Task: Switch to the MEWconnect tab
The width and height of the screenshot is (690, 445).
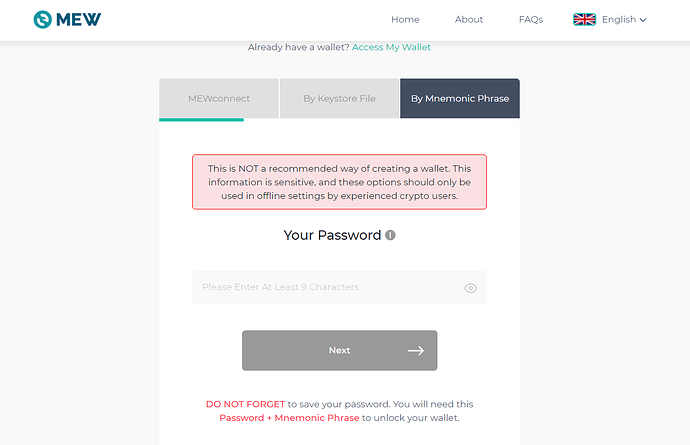Action: click(x=219, y=99)
